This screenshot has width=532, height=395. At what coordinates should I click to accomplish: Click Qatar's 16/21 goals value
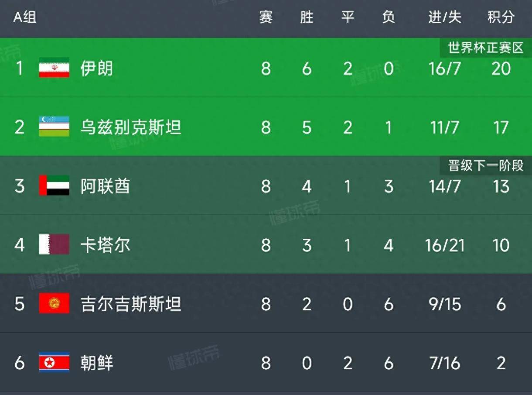(x=444, y=245)
